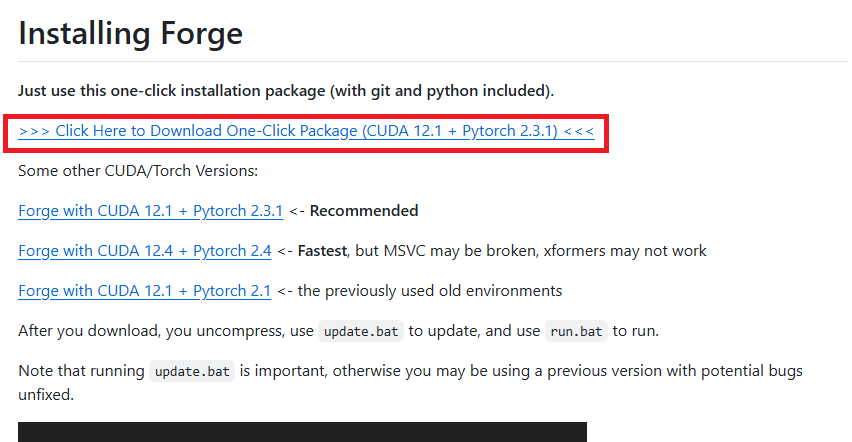Select the update.bat code beside 'to update'

(361, 331)
